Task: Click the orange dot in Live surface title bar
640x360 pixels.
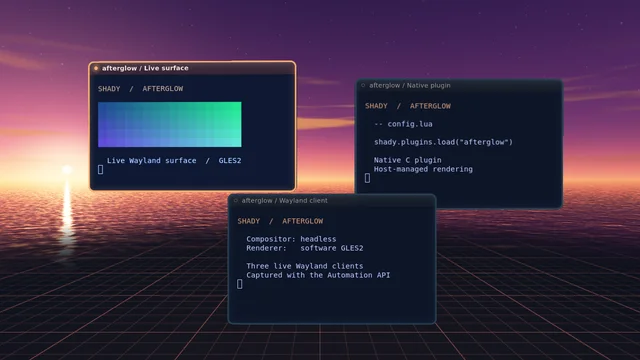Action: coord(96,68)
